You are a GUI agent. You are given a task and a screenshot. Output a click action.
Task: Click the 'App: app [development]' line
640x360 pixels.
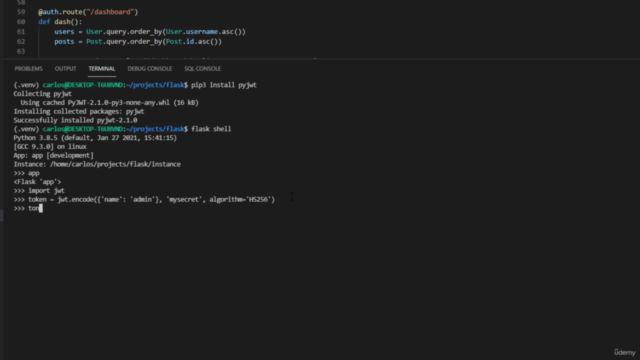[x=53, y=156]
